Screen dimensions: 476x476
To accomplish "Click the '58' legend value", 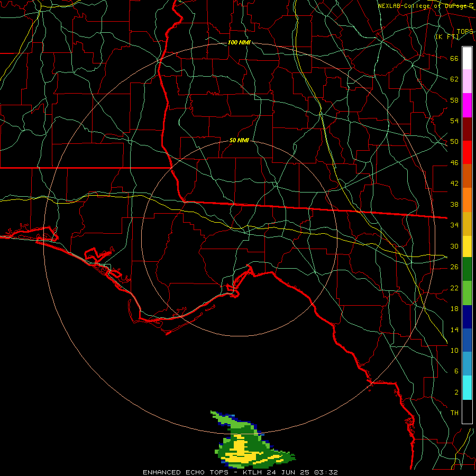I will tap(454, 100).
